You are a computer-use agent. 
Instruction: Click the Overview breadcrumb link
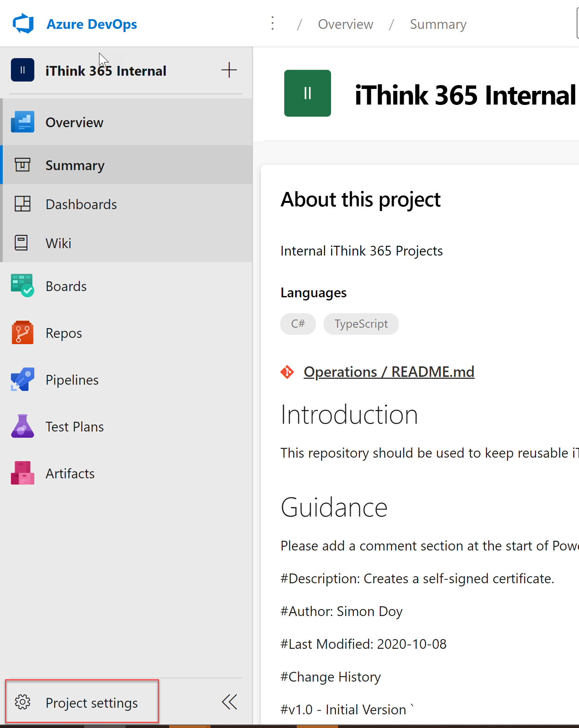tap(345, 24)
